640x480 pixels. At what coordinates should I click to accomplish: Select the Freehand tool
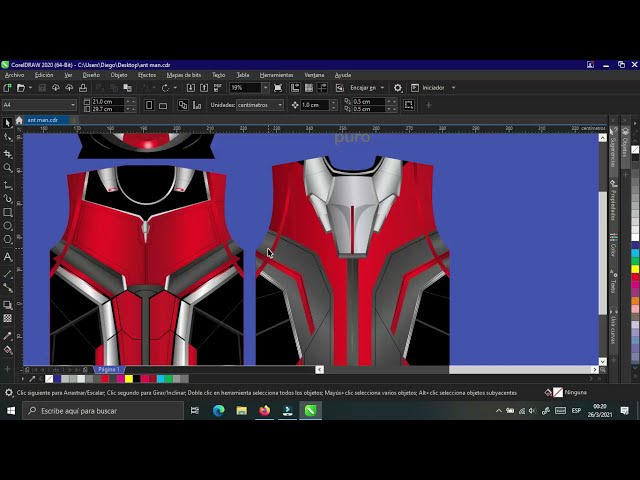coord(7,186)
